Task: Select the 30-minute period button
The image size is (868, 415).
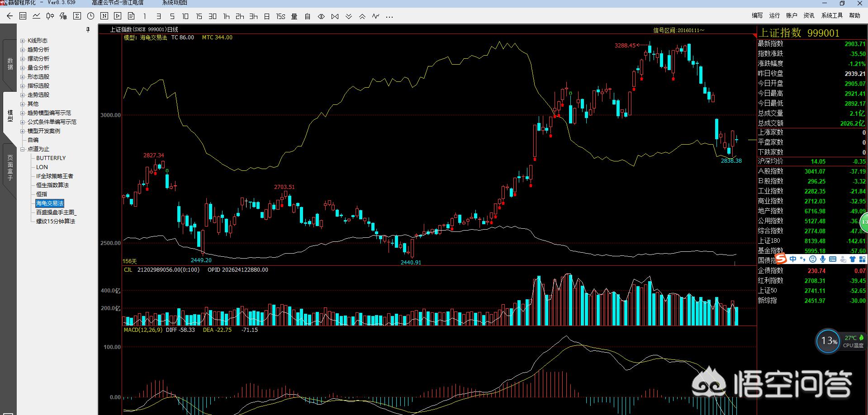Action: pyautogui.click(x=213, y=16)
